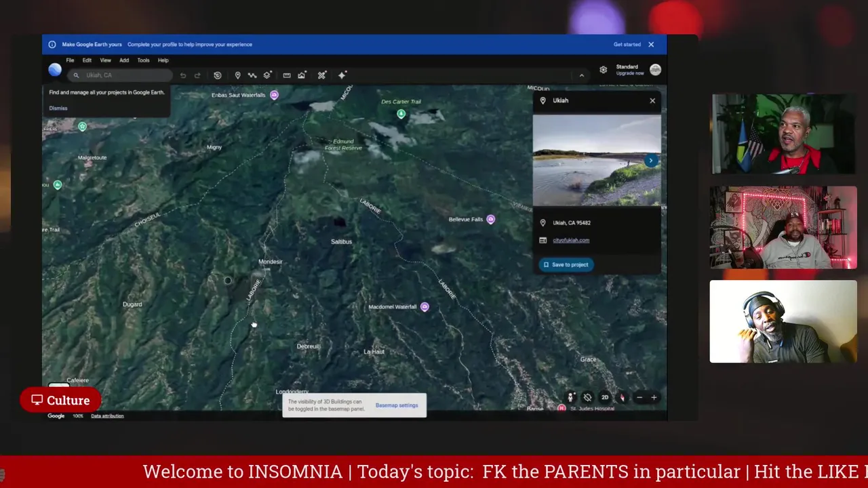
Task: Click the Mondesir place label
Action: [270, 262]
